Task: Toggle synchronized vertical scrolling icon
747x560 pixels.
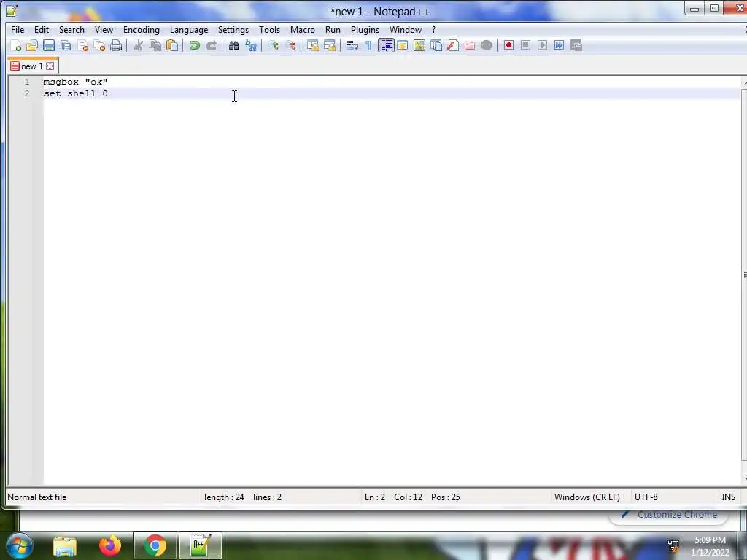Action: pos(312,46)
